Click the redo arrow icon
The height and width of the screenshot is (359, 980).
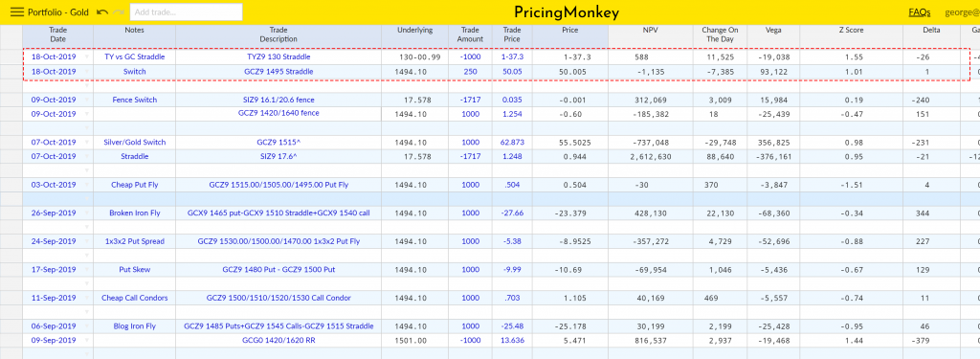point(119,11)
